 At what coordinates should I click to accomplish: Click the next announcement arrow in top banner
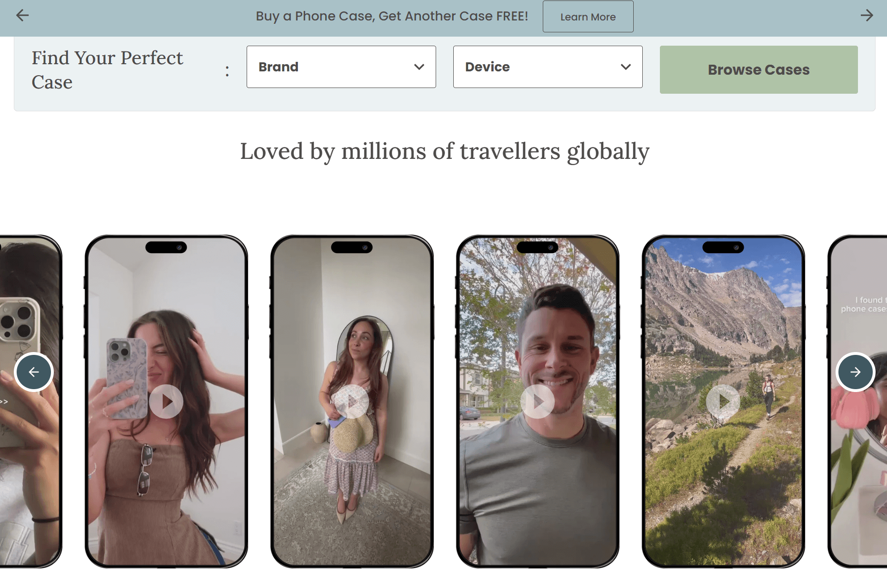pos(867,16)
